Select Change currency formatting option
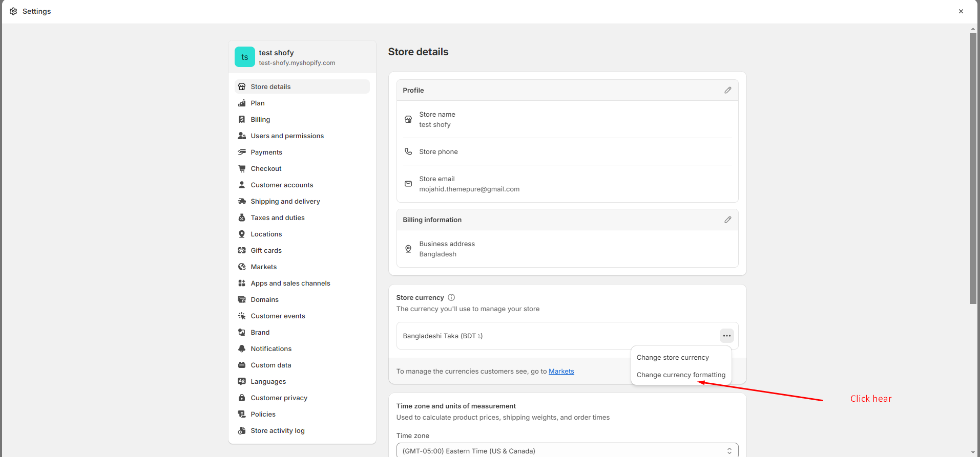Image resolution: width=980 pixels, height=457 pixels. coord(681,375)
